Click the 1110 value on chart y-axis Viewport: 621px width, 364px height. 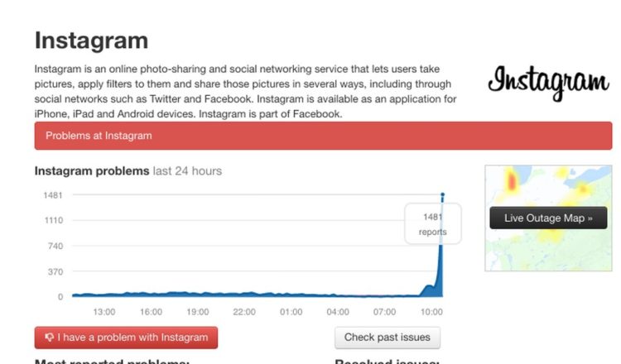[53, 220]
